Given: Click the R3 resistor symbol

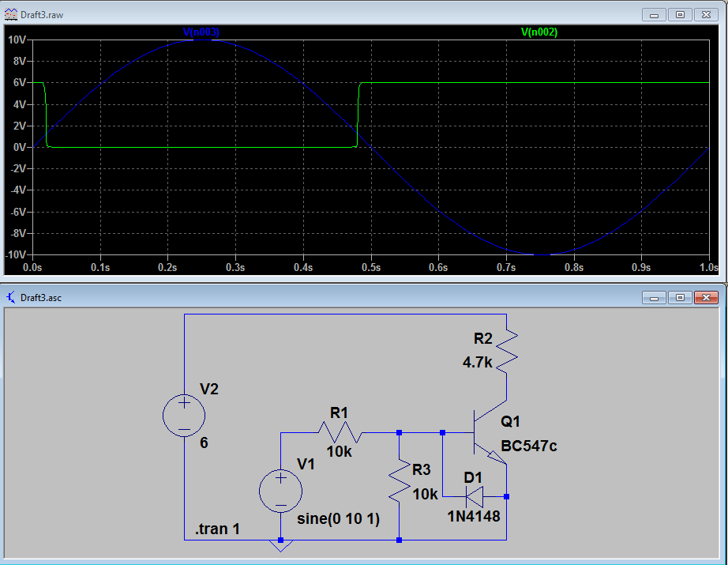Looking at the screenshot, I should coord(400,480).
